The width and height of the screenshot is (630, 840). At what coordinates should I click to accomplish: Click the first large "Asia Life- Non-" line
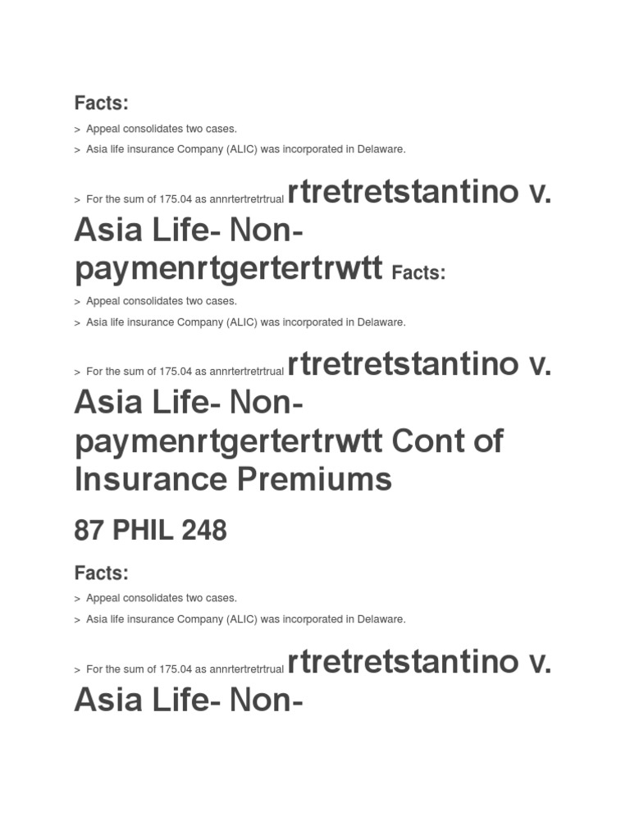point(189,231)
